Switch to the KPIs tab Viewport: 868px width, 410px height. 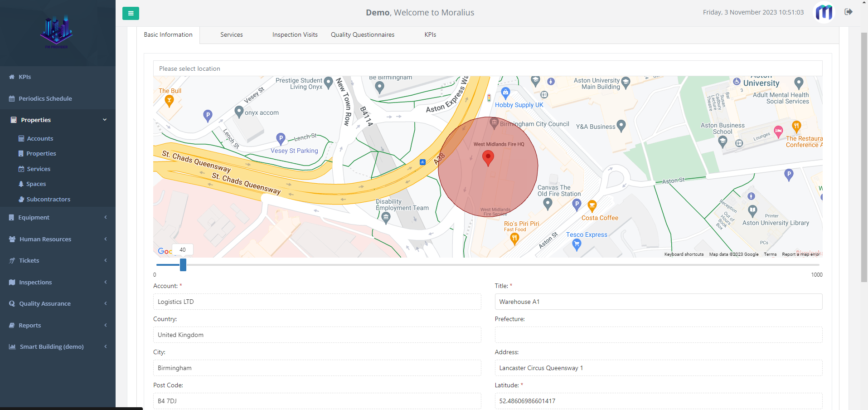[x=431, y=35]
